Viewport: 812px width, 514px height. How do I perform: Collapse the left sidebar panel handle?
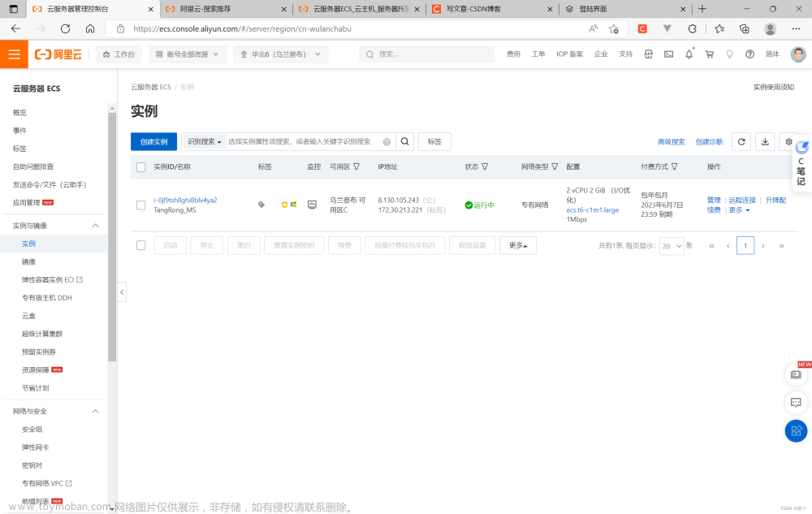[x=122, y=292]
